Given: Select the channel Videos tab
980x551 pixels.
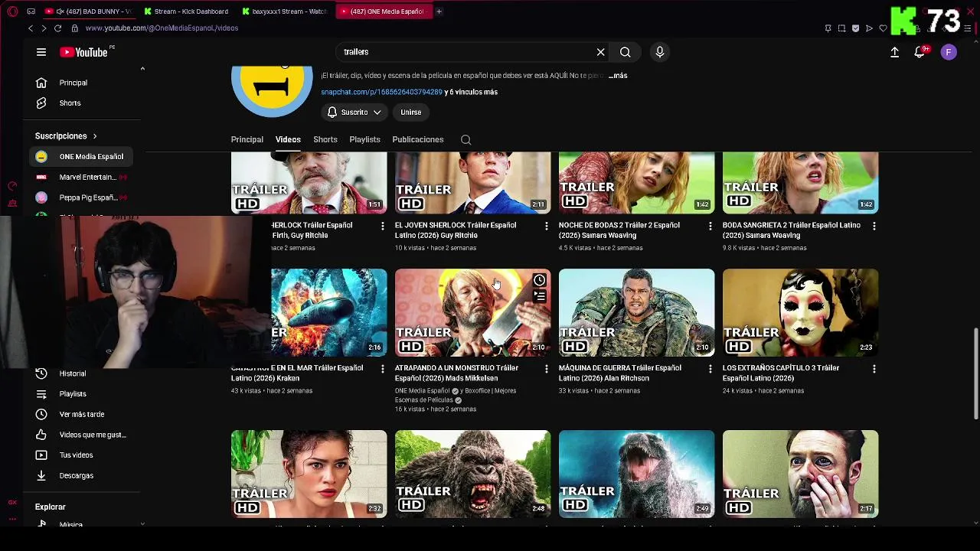Looking at the screenshot, I should point(288,140).
